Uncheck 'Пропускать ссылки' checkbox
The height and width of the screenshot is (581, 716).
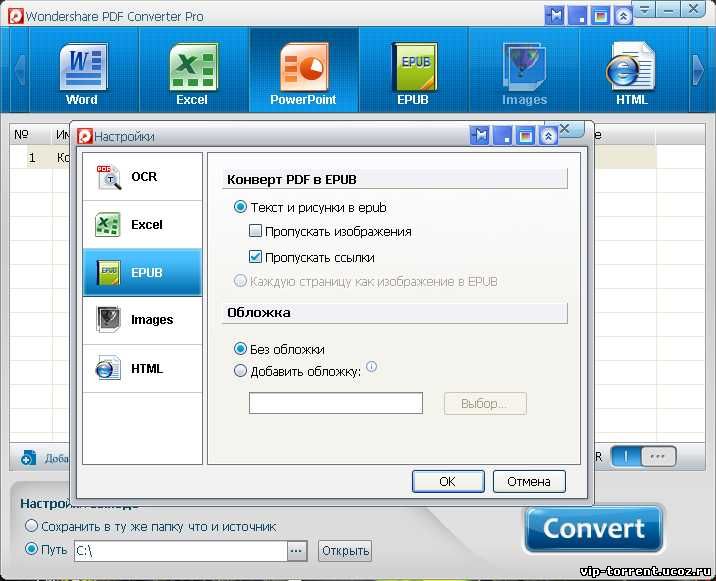[x=255, y=257]
